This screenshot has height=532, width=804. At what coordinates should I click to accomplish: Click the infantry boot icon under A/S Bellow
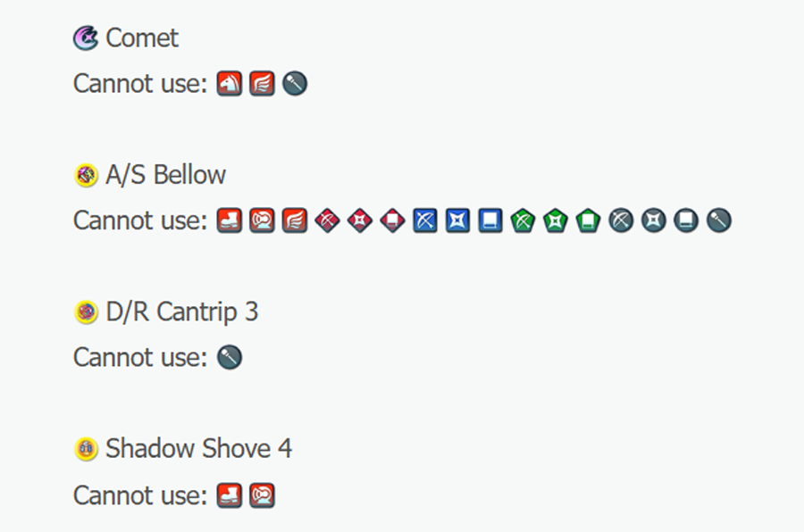tap(230, 220)
